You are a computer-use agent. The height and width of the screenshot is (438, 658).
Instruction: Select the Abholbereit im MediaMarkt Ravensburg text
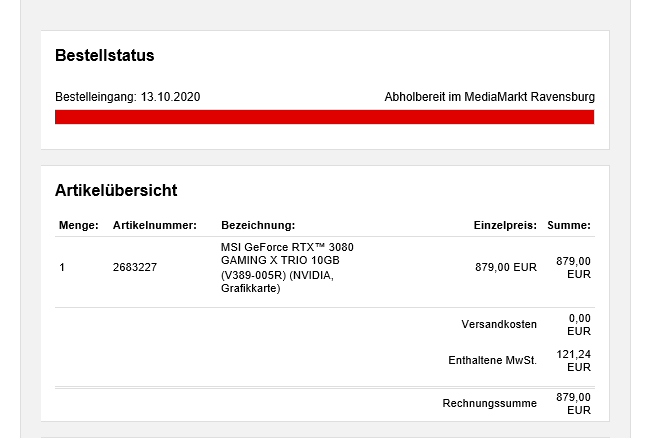(x=489, y=97)
